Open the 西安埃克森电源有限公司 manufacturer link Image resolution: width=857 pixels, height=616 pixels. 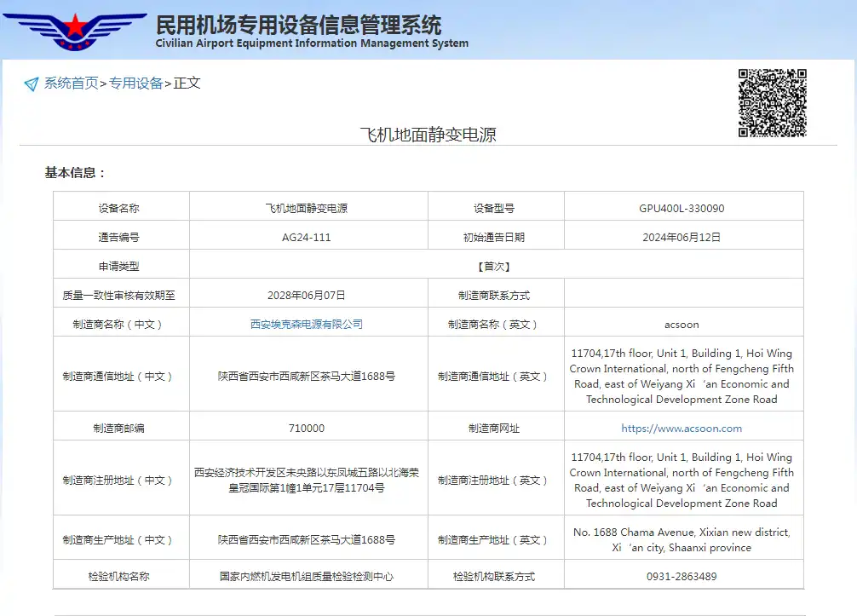point(307,324)
